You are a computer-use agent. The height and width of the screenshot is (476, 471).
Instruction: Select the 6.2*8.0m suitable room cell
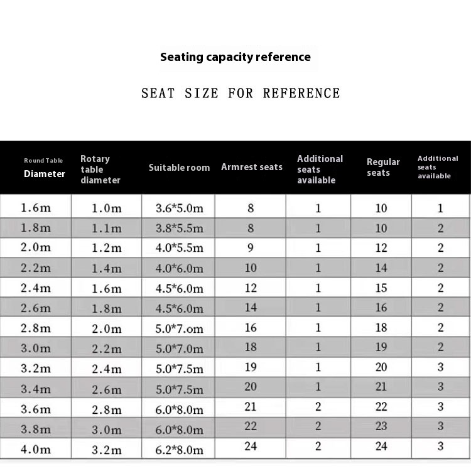[x=178, y=448]
